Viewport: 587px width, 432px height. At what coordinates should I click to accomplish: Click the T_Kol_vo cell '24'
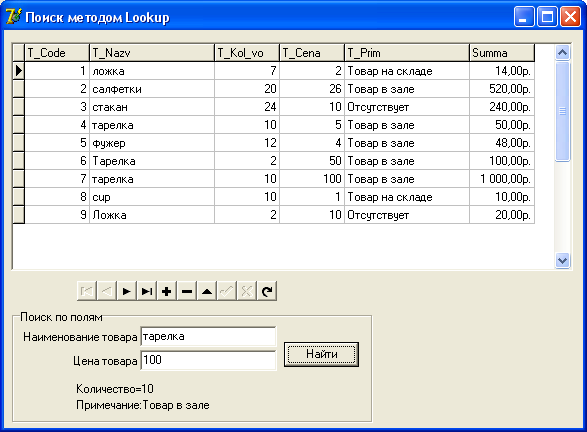pos(247,107)
